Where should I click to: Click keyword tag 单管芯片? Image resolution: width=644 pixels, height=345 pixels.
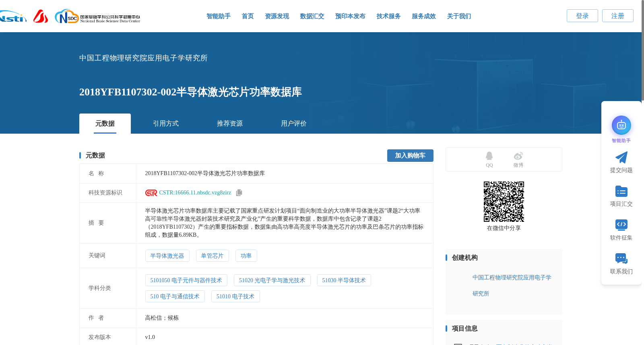pyautogui.click(x=212, y=256)
